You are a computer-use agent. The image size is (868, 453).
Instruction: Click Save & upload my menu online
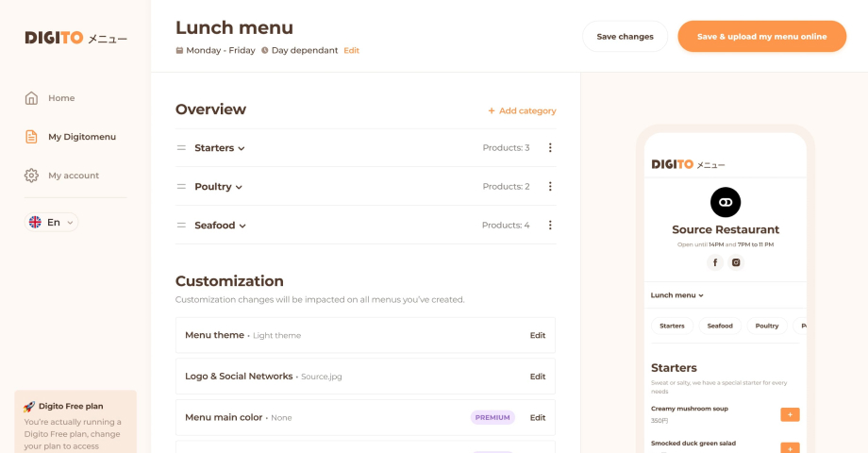[761, 37]
